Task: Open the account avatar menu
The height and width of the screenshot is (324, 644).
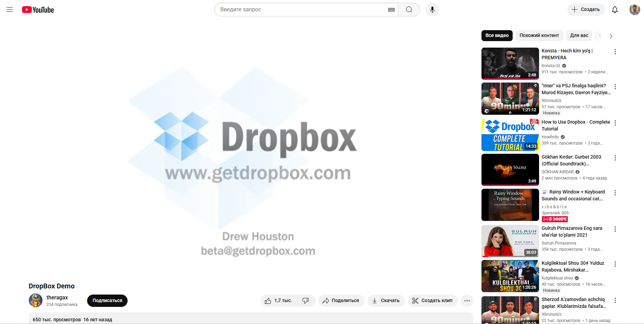Action: pos(635,10)
